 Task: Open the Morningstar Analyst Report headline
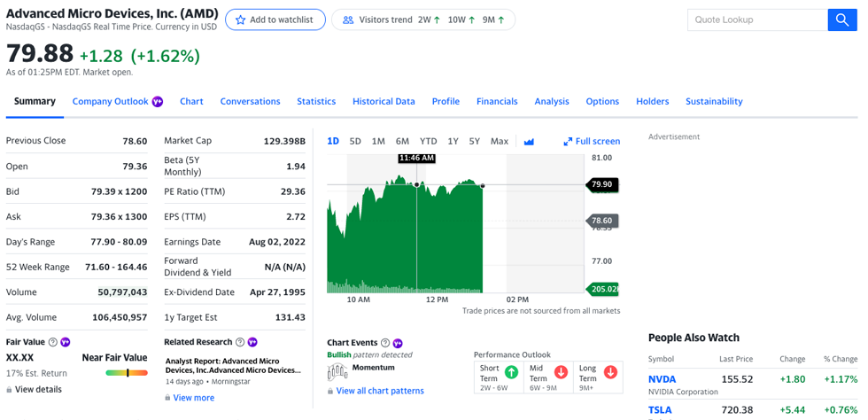233,366
